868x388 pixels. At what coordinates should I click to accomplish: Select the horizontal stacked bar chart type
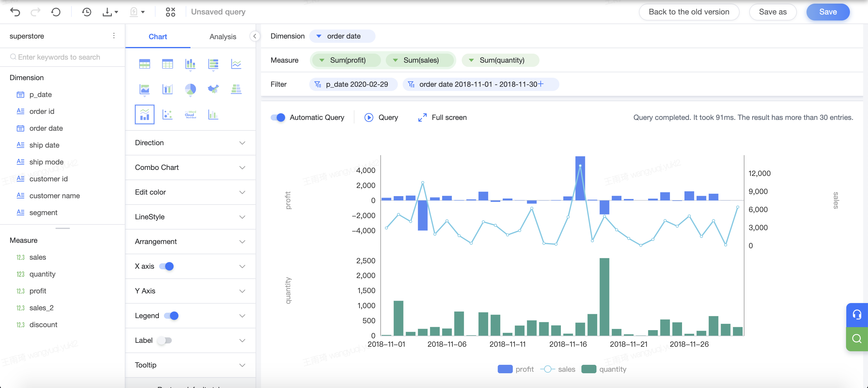pos(213,64)
